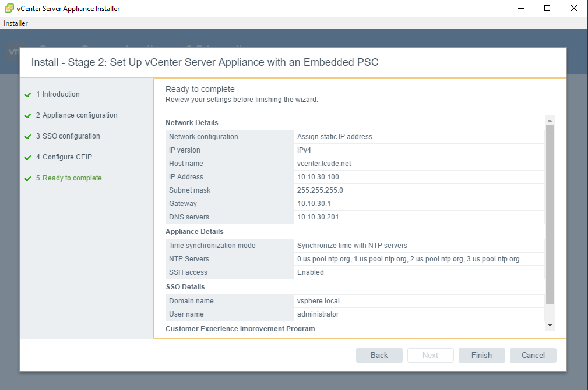Click the 'User name' label
The image size is (588, 390).
click(186, 314)
